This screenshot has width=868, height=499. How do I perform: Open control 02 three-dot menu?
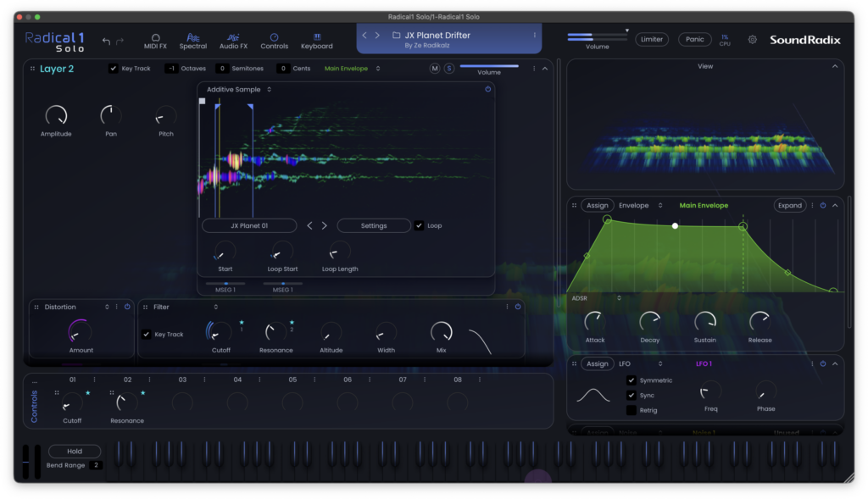[149, 380]
